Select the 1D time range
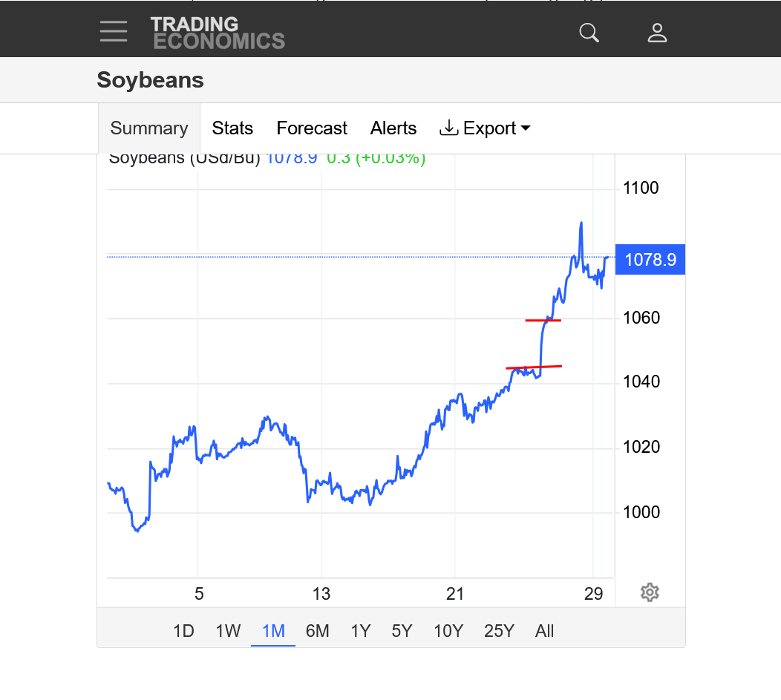The height and width of the screenshot is (700, 781). 183,631
